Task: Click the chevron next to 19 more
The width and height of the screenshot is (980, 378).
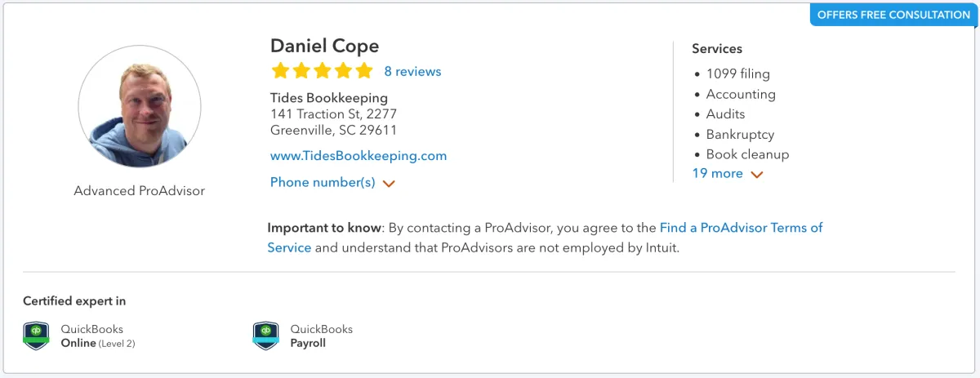Action: tap(757, 174)
